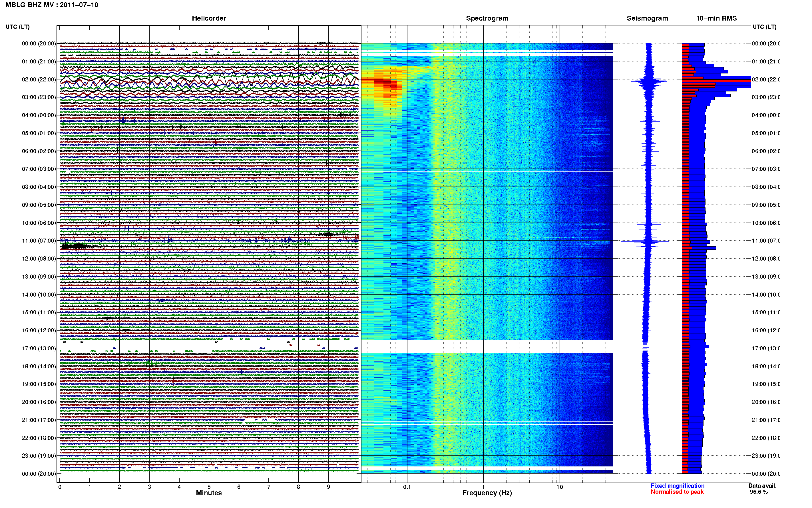Click the left 19:00 (15:00) time label
The height and width of the screenshot is (508, 812).
pyautogui.click(x=39, y=384)
